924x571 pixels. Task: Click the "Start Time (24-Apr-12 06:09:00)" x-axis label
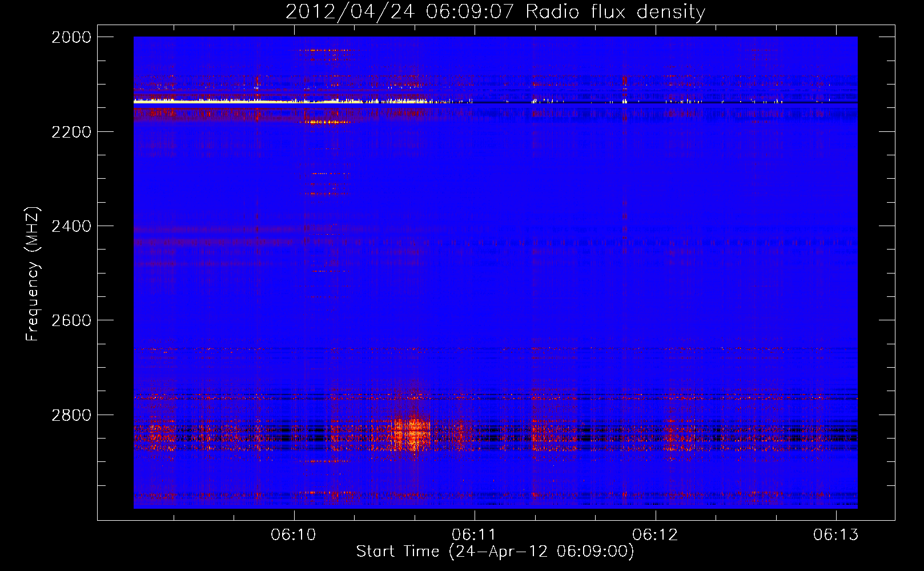[495, 552]
